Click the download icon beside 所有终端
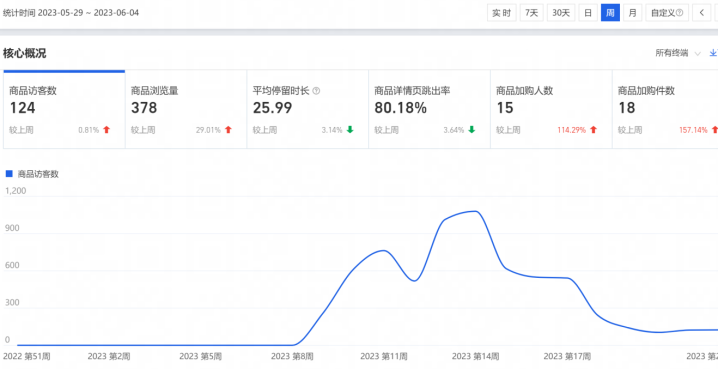 pyautogui.click(x=713, y=53)
